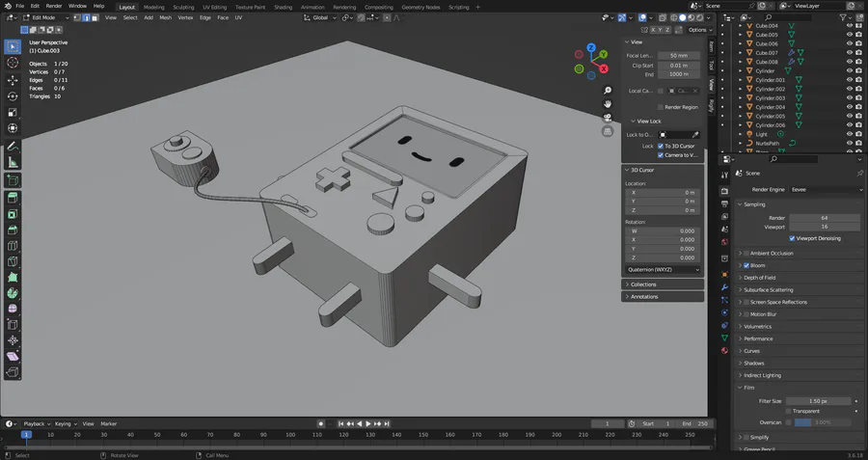Select the Extrude Region tool
Viewport: 868px width, 460px height.
coord(13,198)
